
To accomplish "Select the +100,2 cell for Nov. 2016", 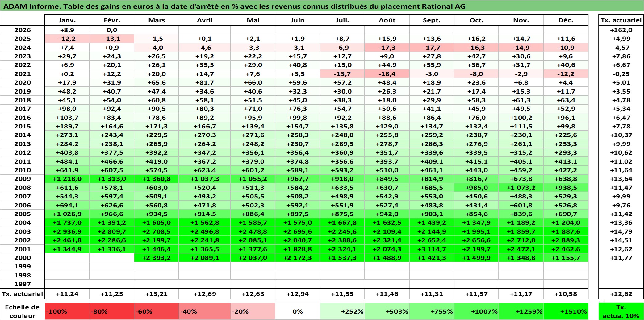I will tap(521, 118).
